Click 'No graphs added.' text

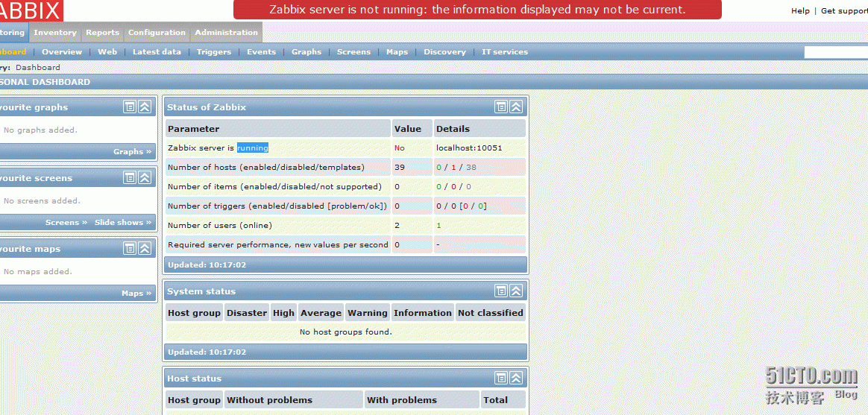pos(40,130)
